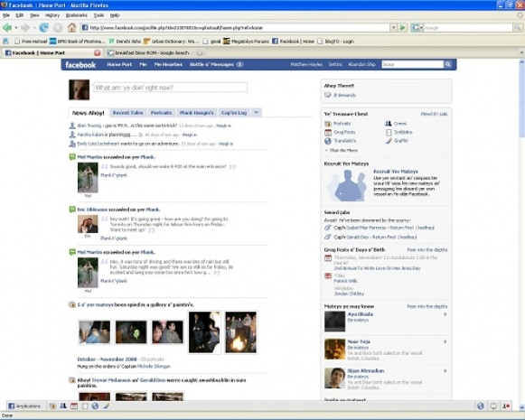The image size is (525, 420).
Task: Click the calendar icon in bottom application bar
Action: (74, 406)
